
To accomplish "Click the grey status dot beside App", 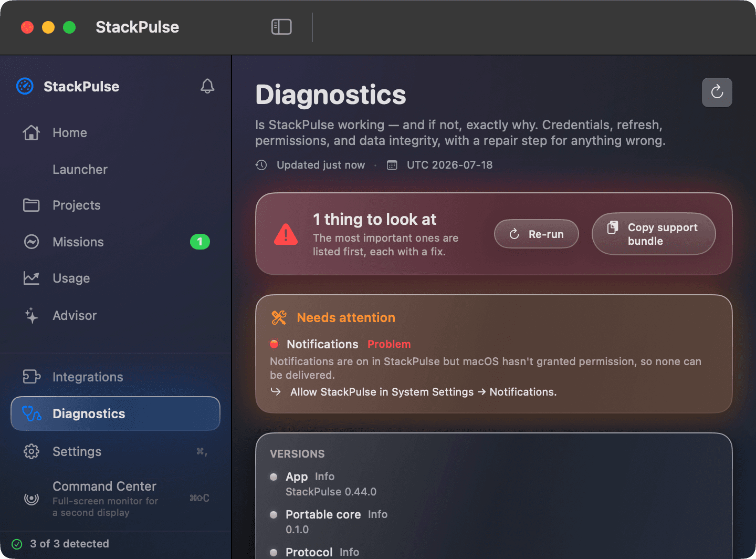I will coord(274,477).
